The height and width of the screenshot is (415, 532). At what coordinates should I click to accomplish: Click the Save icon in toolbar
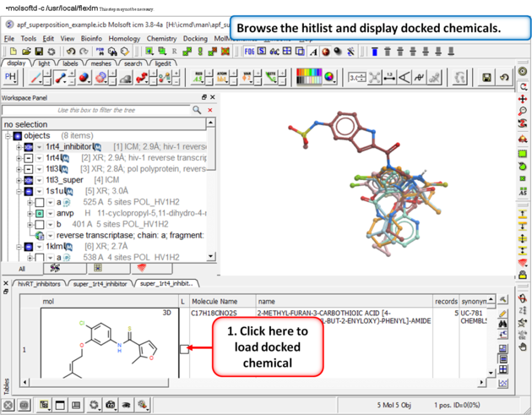(x=40, y=52)
